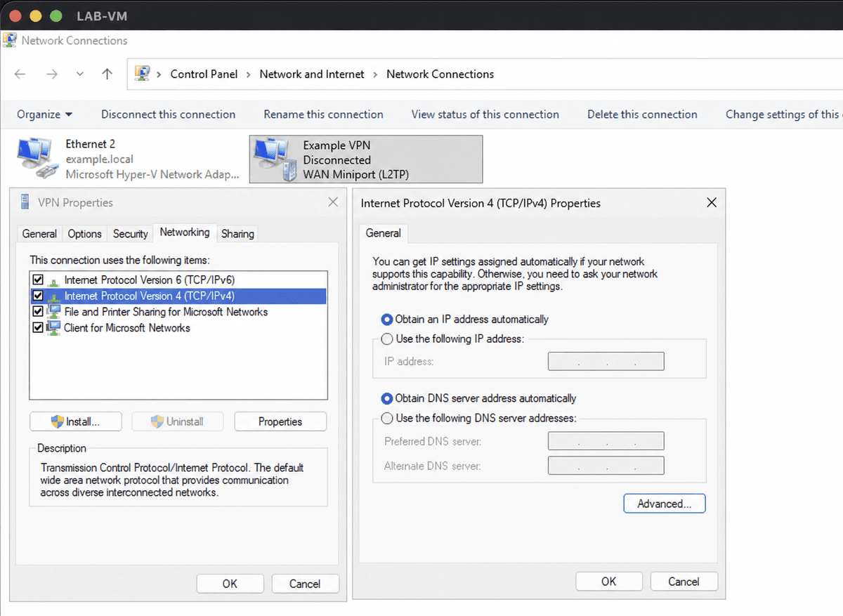The image size is (843, 616).
Task: Click Change settings of this connection
Action: 783,114
